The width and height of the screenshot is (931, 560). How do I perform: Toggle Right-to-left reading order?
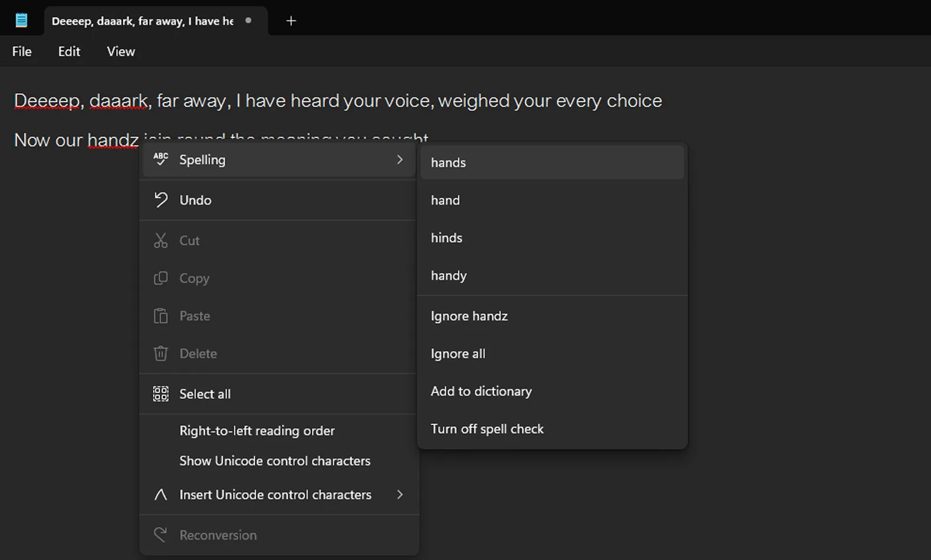coord(257,431)
